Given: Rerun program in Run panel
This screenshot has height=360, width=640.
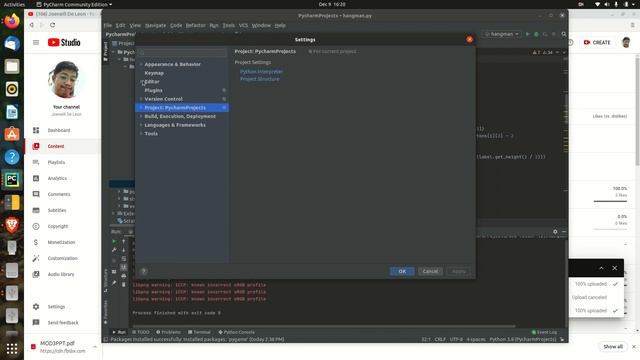Looking at the screenshot, I should tap(114, 241).
